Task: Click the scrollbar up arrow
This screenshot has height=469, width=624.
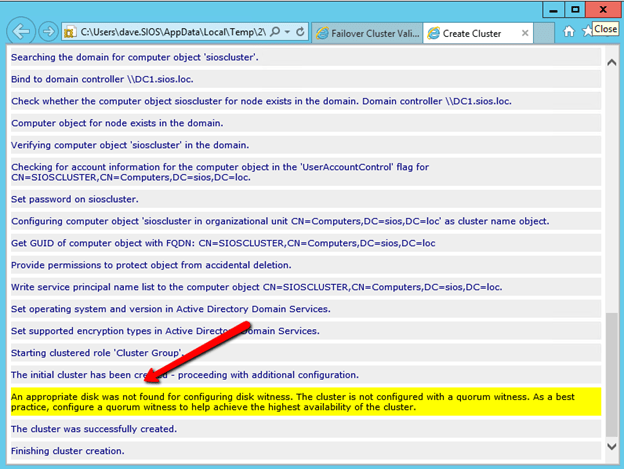Action: pos(611,61)
